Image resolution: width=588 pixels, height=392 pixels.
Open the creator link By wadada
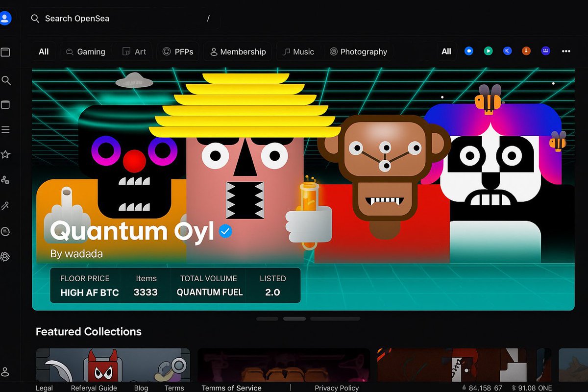[x=76, y=254]
